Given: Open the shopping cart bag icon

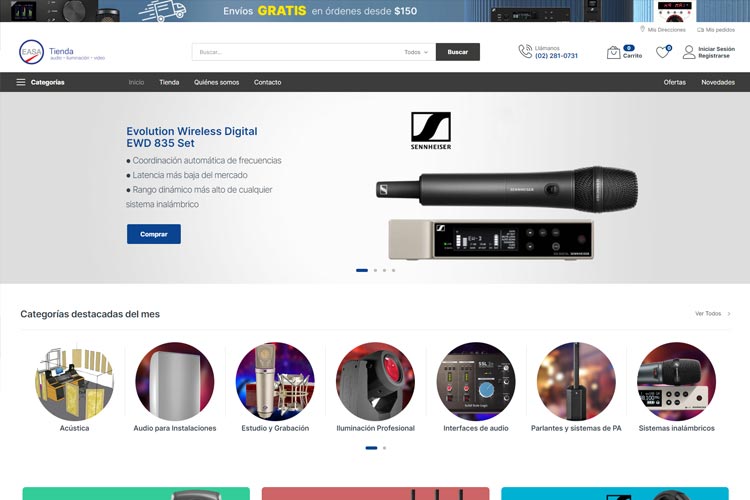Looking at the screenshot, I should click(x=613, y=52).
